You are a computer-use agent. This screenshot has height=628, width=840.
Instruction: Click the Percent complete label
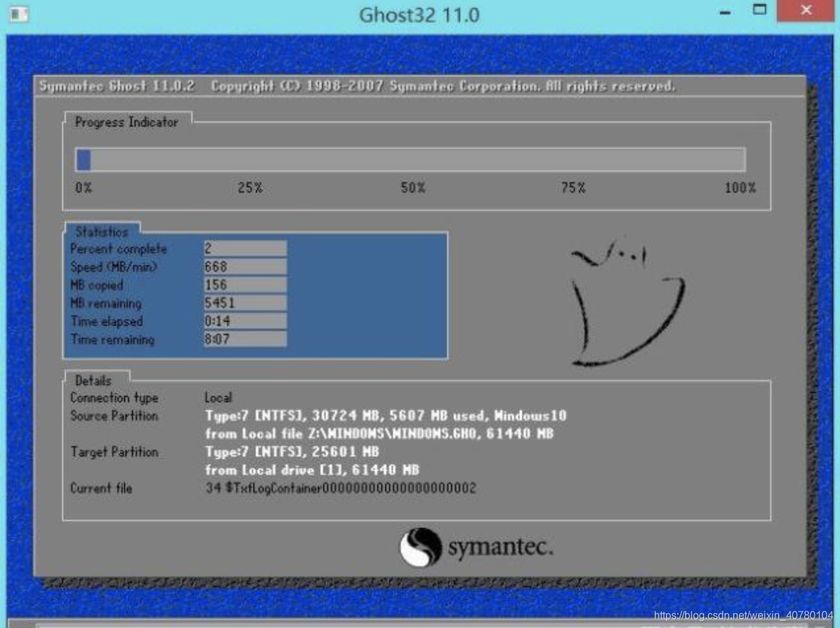coord(119,249)
